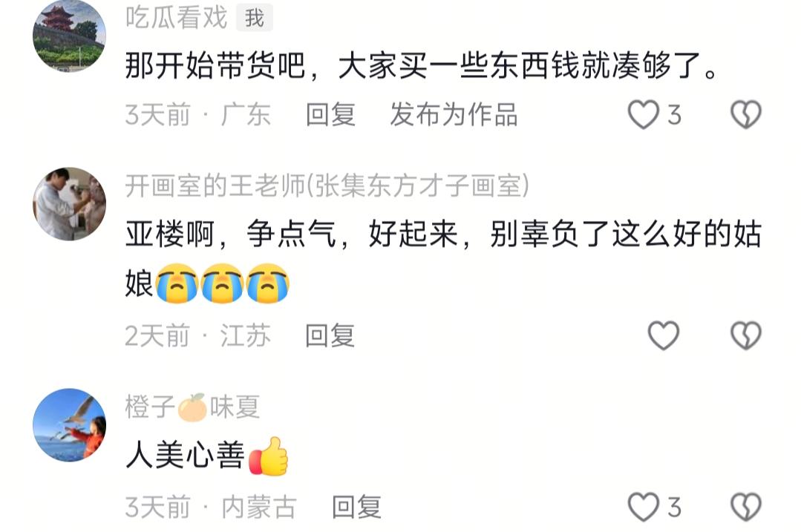
Task: Open username 橙子味夏
Action: [x=192, y=407]
